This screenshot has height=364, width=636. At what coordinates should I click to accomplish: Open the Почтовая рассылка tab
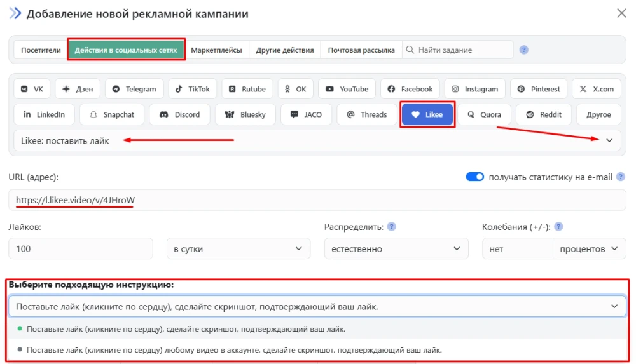361,50
